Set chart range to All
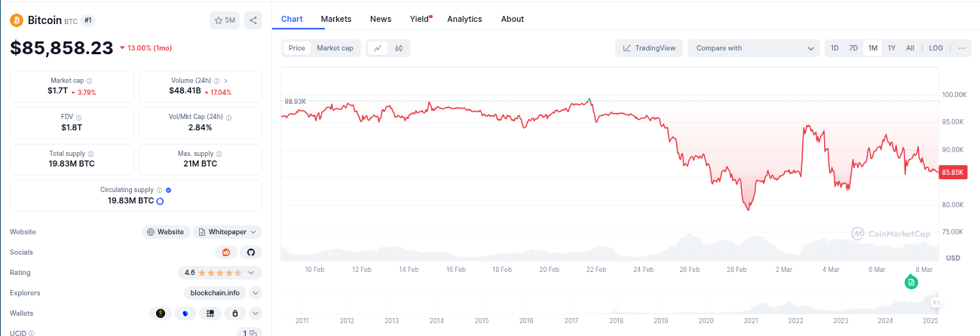This screenshot has height=336, width=980. tap(910, 48)
